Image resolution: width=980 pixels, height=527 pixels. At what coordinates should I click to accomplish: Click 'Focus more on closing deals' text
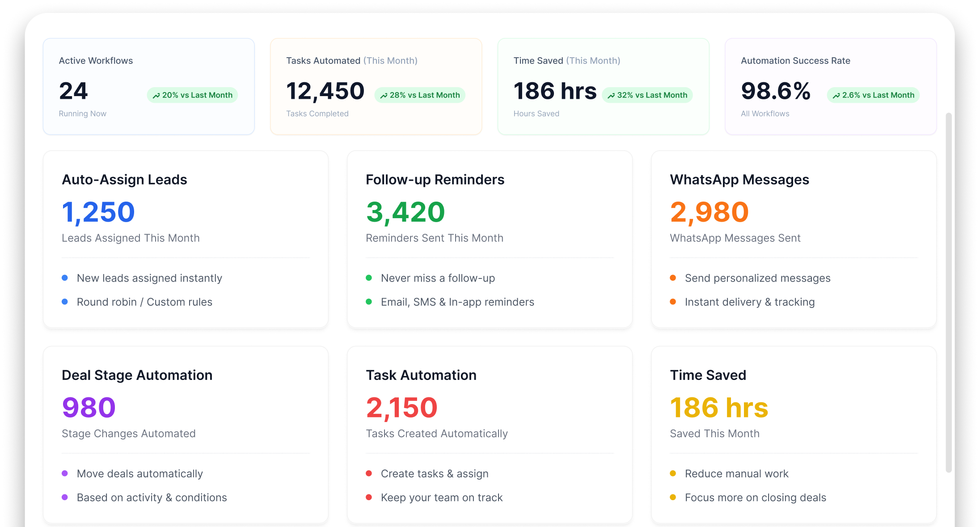756,497
